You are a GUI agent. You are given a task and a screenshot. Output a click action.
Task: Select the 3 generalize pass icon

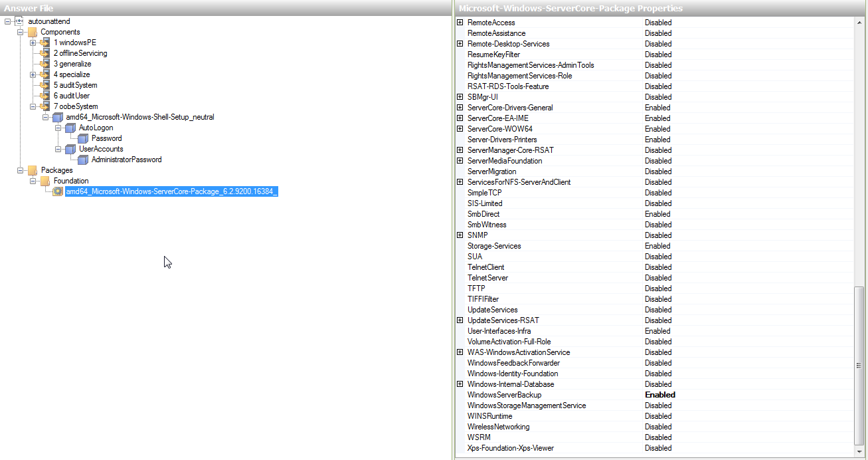(x=44, y=64)
